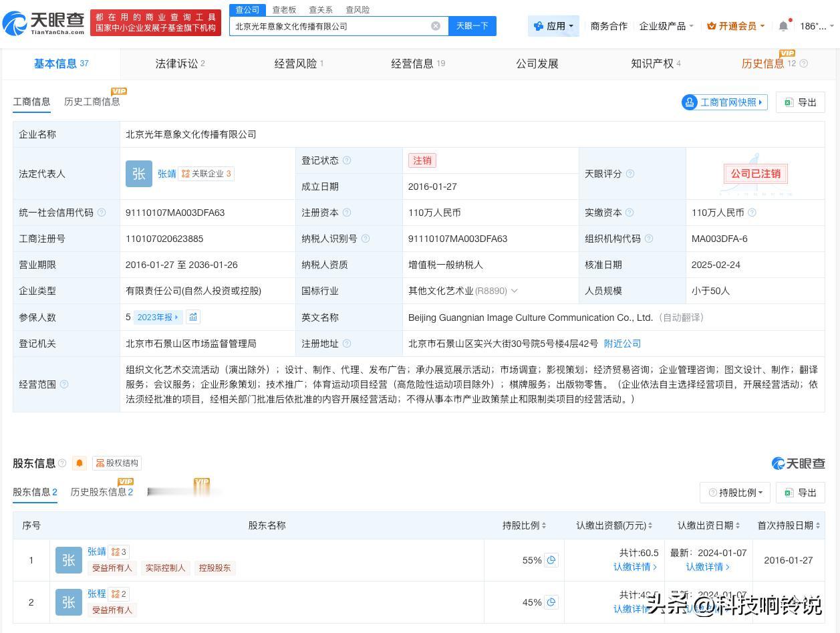Open the 知识产权 tab
Image resolution: width=840 pixels, height=633 pixels.
(x=656, y=64)
